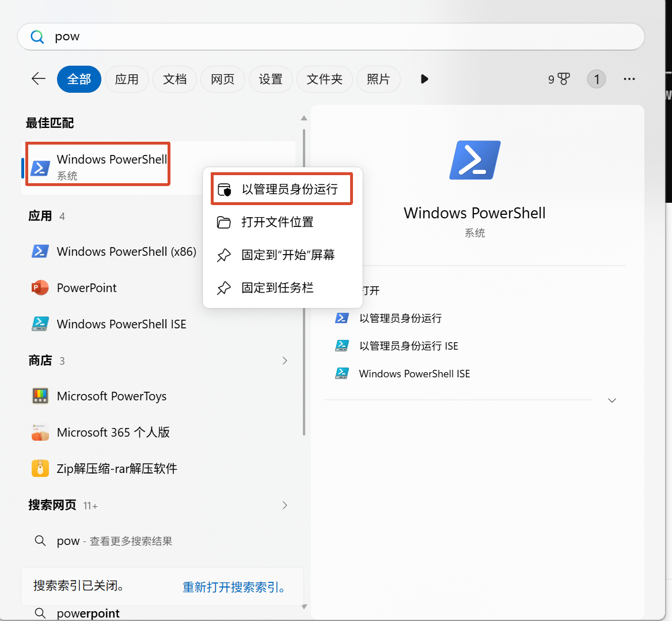Expand the 商店 section chevron
The height and width of the screenshot is (621, 672).
tap(285, 361)
